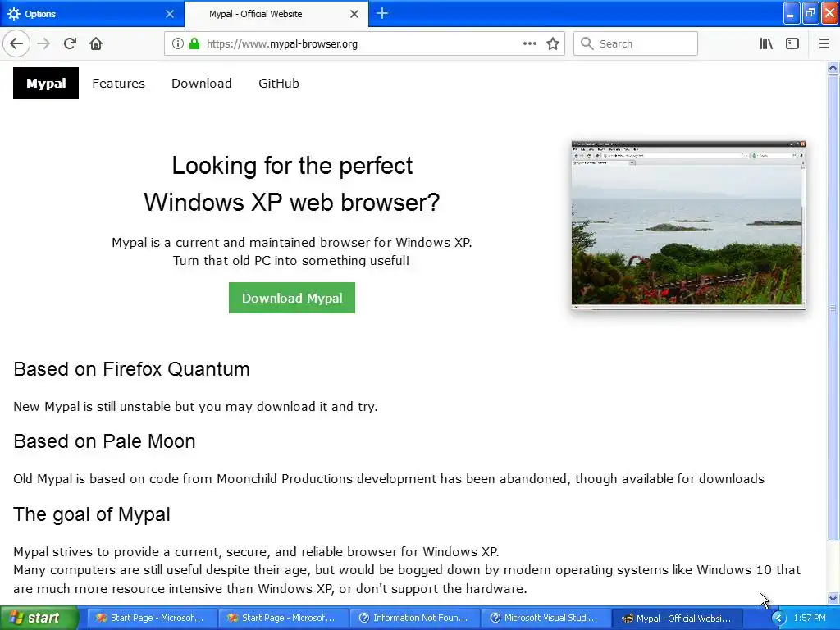This screenshot has height=630, width=840.
Task: Switch to second Start Page - Microsoft taskbar item
Action: point(281,618)
